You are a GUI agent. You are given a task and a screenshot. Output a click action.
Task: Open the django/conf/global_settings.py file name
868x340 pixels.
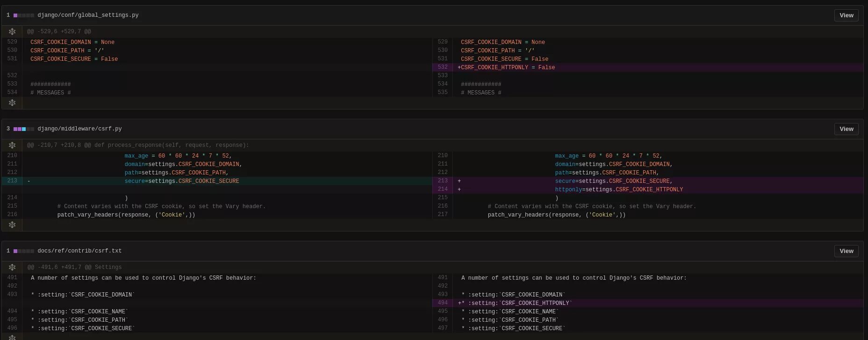click(x=88, y=15)
